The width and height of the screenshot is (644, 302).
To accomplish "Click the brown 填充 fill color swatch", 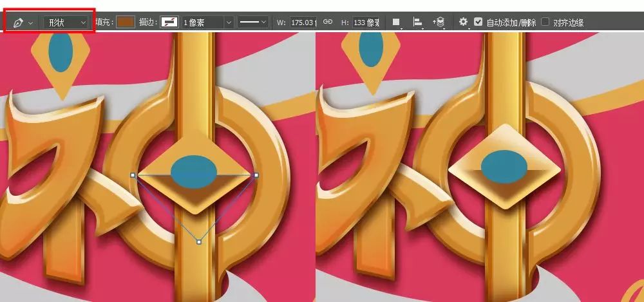I will (x=125, y=23).
